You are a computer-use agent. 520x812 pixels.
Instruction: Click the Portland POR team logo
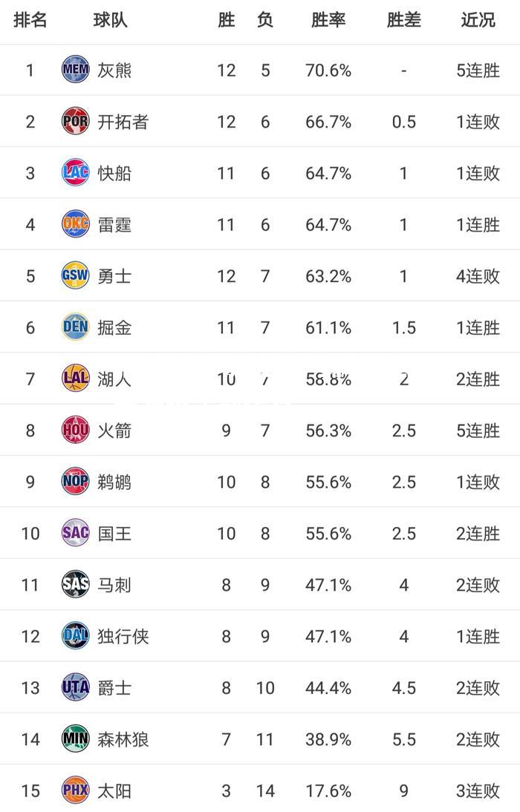click(x=76, y=121)
